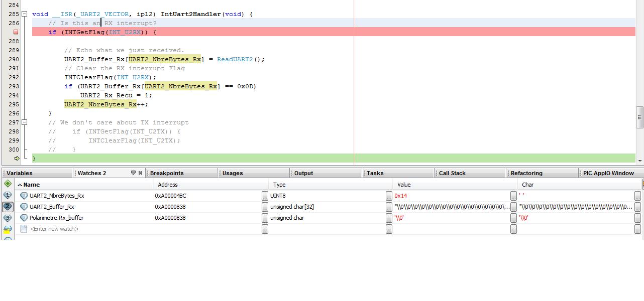Click the unsigned char[32] type cell

click(292, 207)
